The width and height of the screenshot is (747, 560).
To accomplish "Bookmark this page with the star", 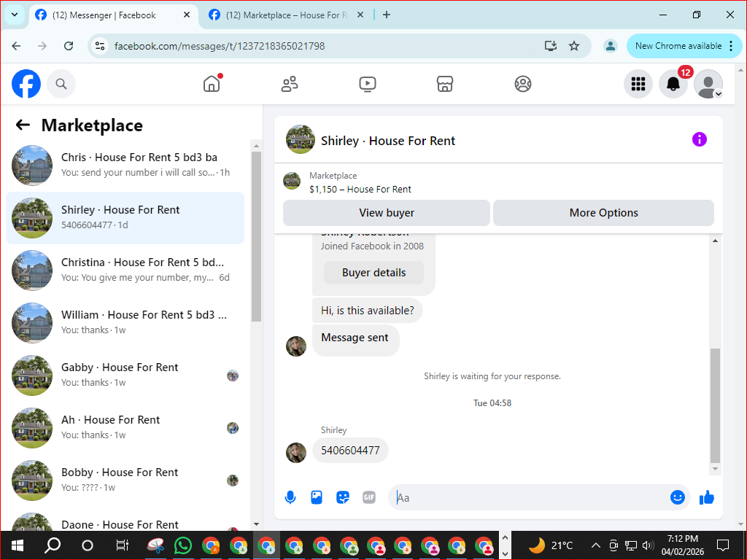I will 574,46.
